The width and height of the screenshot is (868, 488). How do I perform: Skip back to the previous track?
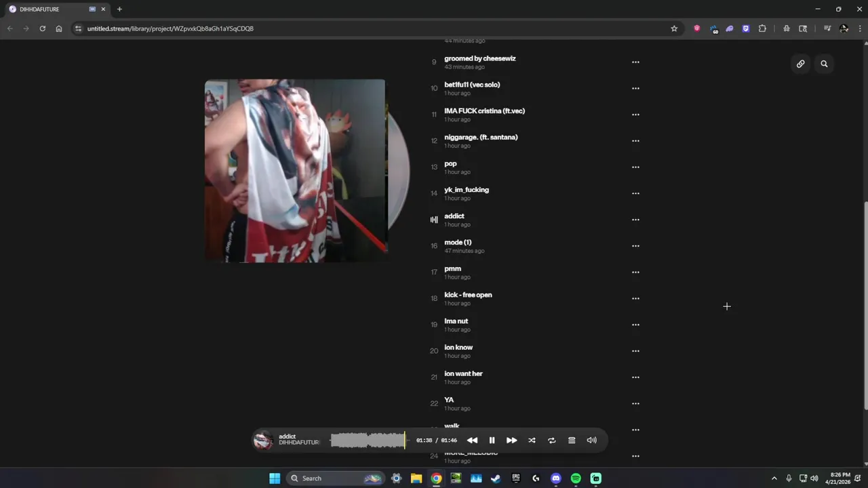pos(472,441)
